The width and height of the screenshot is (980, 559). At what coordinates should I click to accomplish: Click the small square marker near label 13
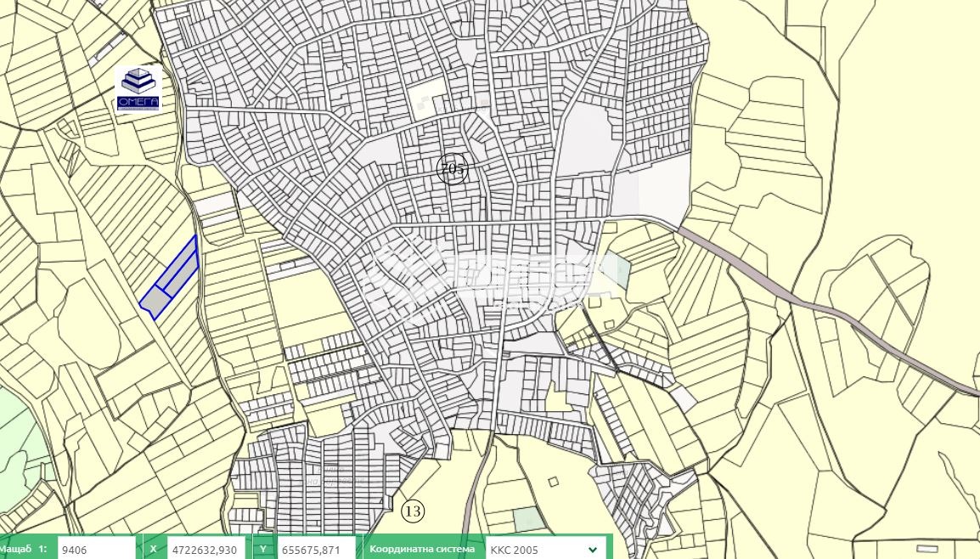[x=554, y=482]
